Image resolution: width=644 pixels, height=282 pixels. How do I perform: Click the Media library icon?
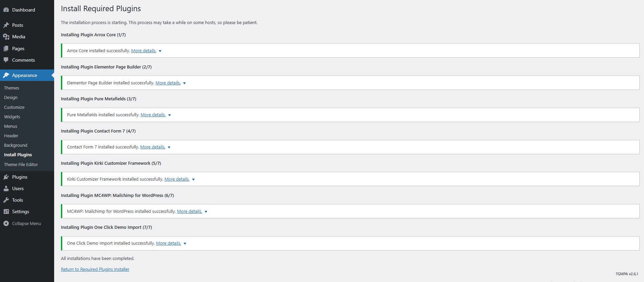(x=6, y=37)
